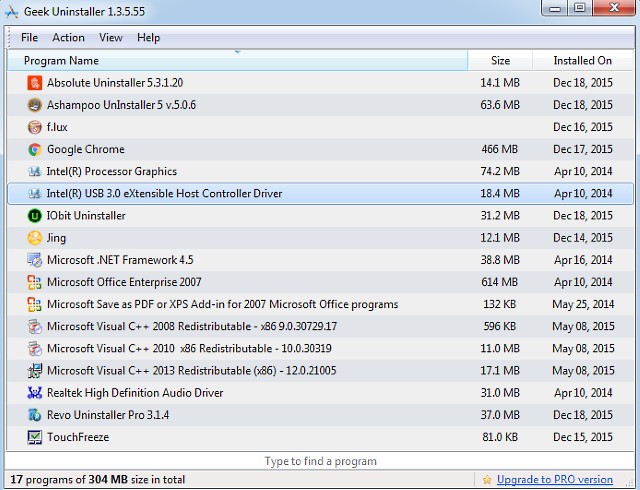
Task: Click the Realtek High Definition Audio icon
Action: pyautogui.click(x=35, y=393)
